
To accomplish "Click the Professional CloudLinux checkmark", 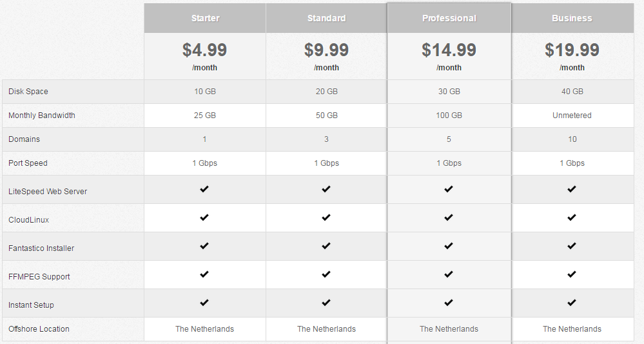I will [449, 218].
